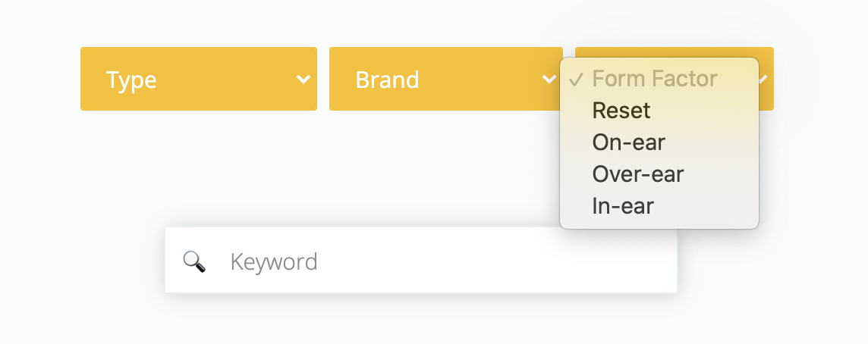Click the Brand dropdown chevron arrow
Viewport: 868px width, 344px height.
[x=549, y=79]
